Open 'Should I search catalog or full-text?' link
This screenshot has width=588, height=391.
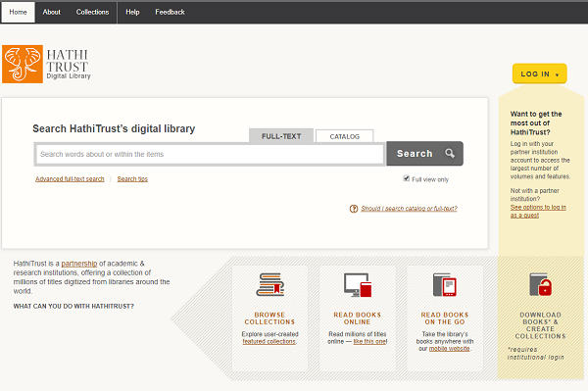coord(409,209)
